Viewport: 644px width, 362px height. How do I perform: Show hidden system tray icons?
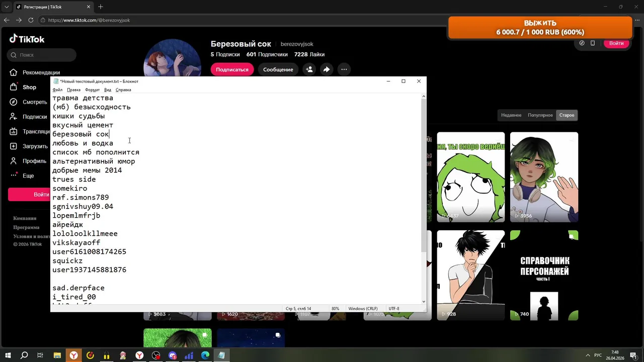pyautogui.click(x=588, y=355)
